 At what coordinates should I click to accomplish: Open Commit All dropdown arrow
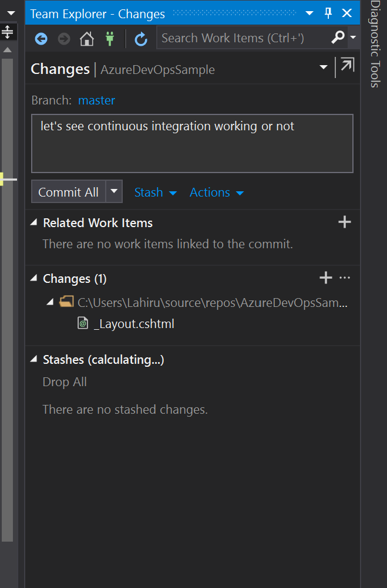pyautogui.click(x=115, y=191)
